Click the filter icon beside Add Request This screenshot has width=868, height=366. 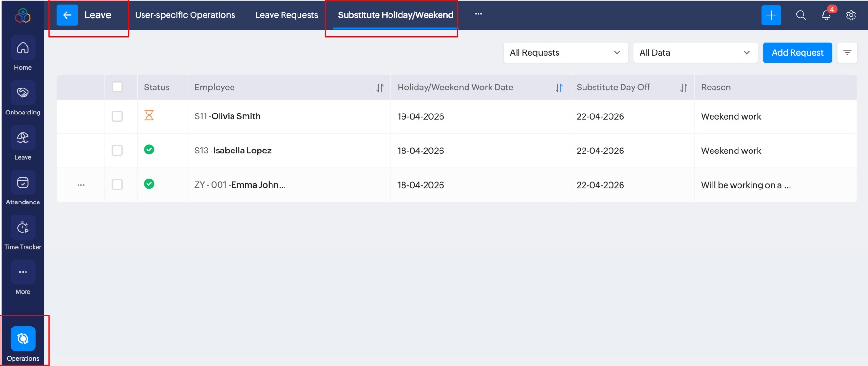tap(847, 53)
